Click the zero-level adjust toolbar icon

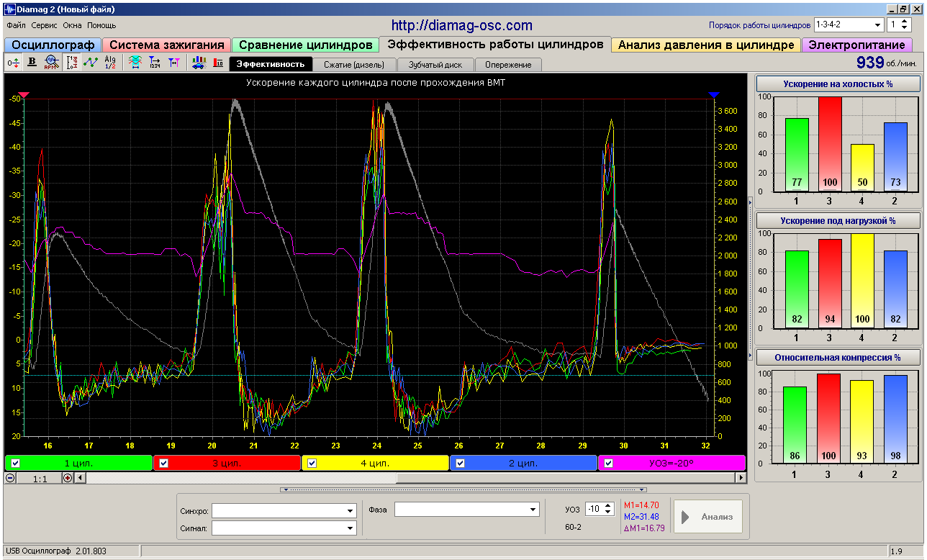coord(14,63)
